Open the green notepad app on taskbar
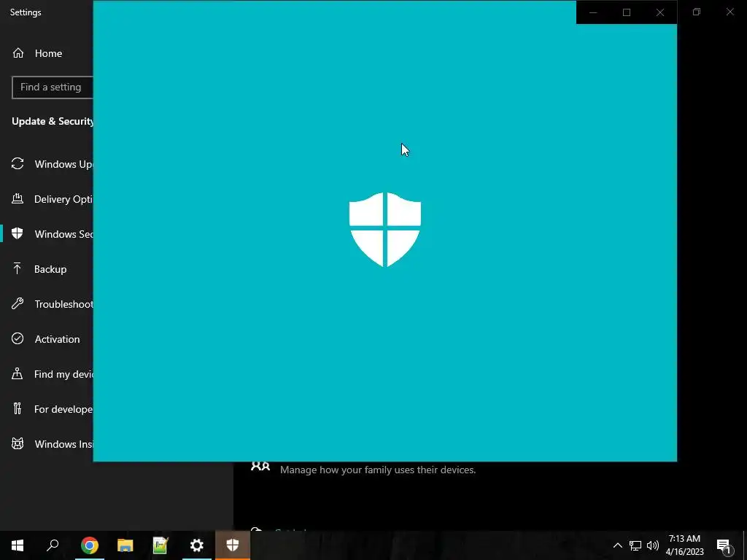 click(x=161, y=545)
